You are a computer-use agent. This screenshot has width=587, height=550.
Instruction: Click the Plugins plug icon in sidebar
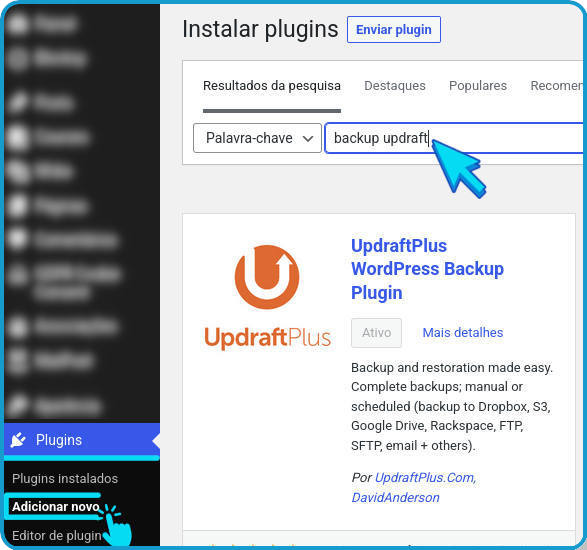pyautogui.click(x=18, y=440)
